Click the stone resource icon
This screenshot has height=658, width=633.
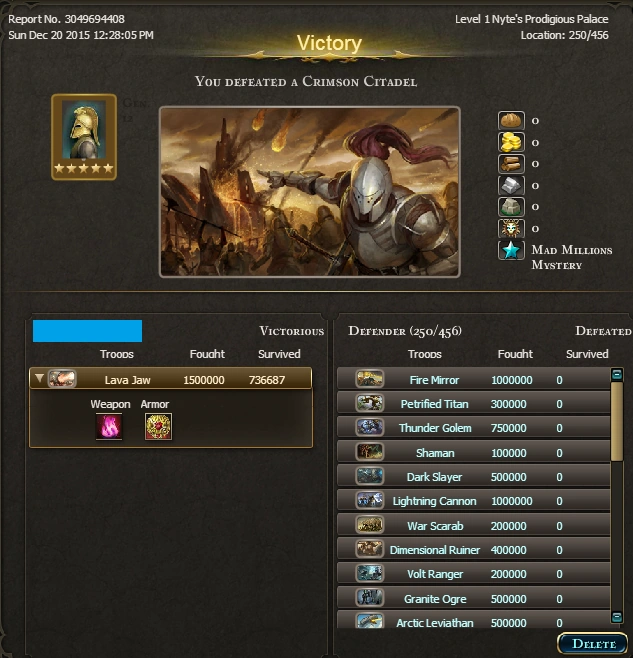(511, 207)
